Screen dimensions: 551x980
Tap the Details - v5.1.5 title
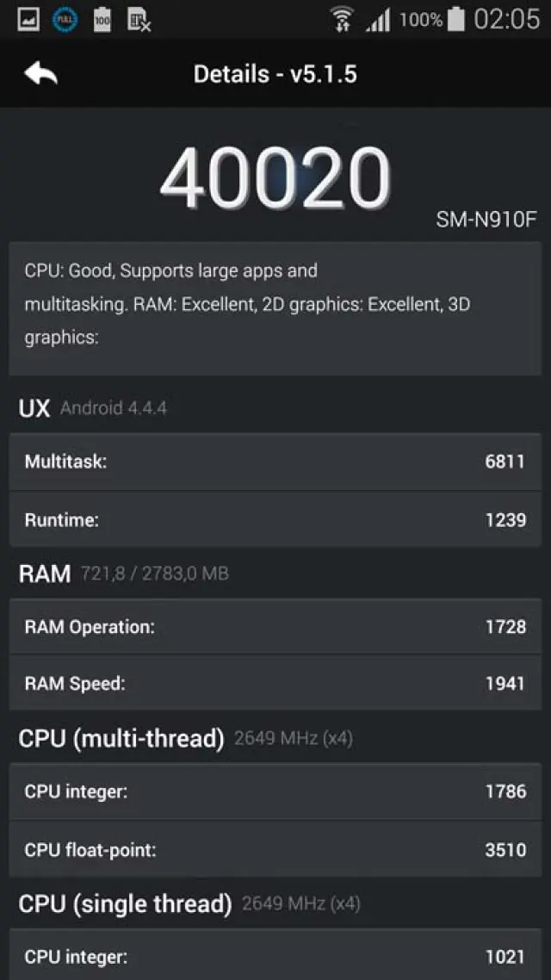point(275,74)
